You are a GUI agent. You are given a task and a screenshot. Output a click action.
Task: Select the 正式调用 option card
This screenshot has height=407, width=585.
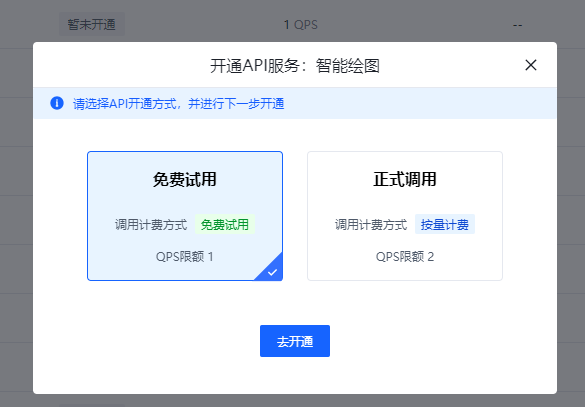[405, 216]
